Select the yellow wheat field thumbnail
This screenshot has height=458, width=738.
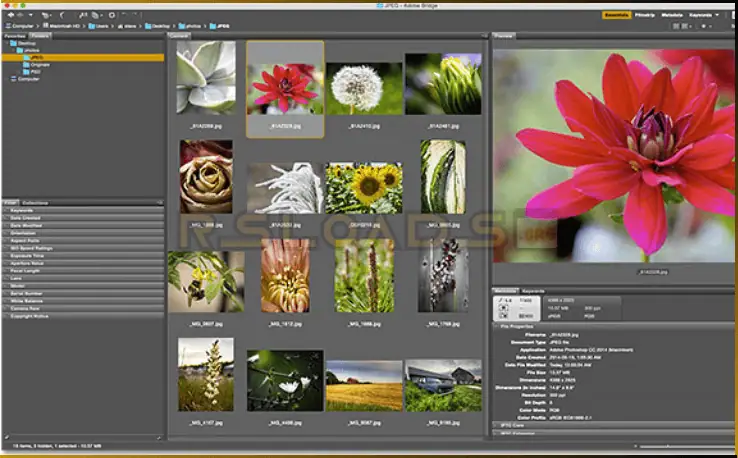tap(364, 386)
